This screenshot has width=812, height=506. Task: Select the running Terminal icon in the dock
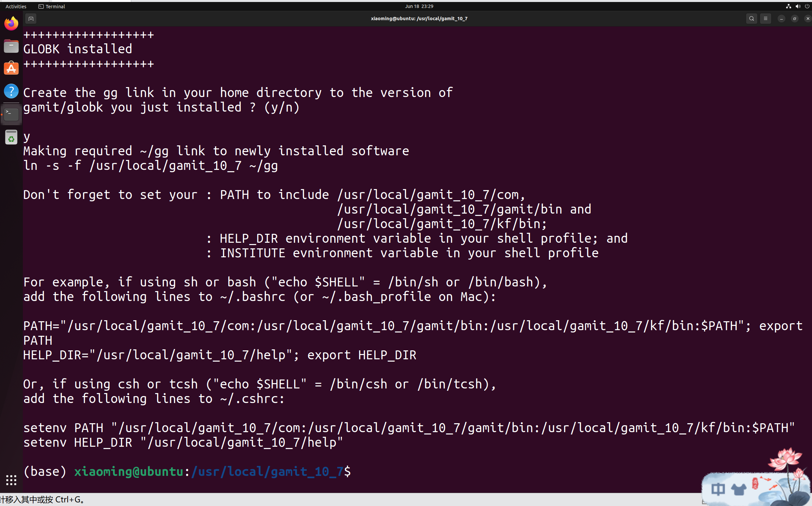coord(11,114)
